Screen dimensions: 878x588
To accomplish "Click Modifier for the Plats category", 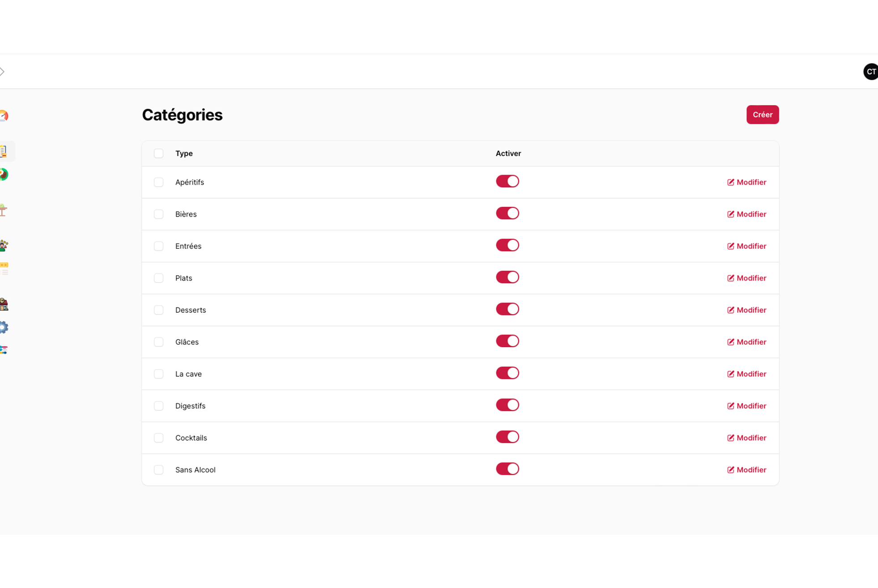I will (746, 278).
